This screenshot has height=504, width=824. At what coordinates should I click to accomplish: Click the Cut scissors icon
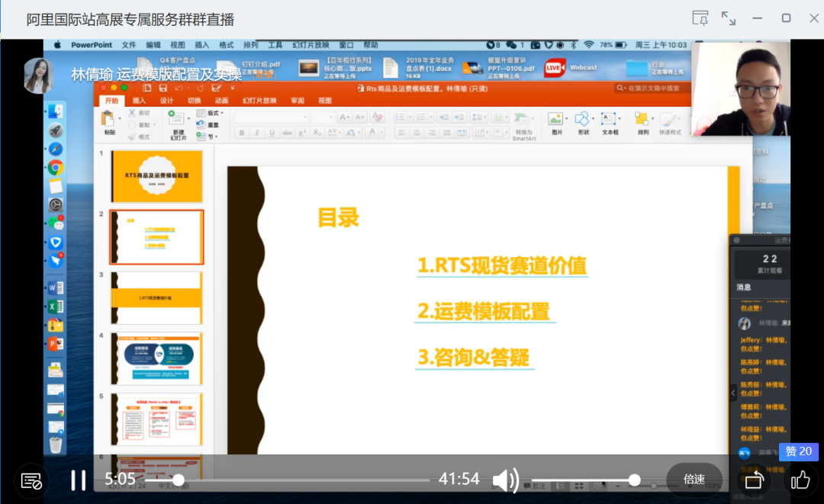[132, 113]
